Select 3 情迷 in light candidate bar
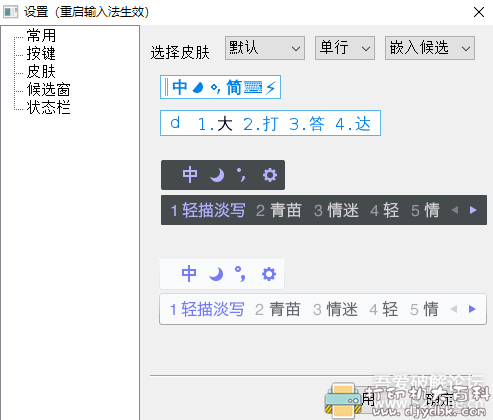The image size is (493, 420). 335,309
